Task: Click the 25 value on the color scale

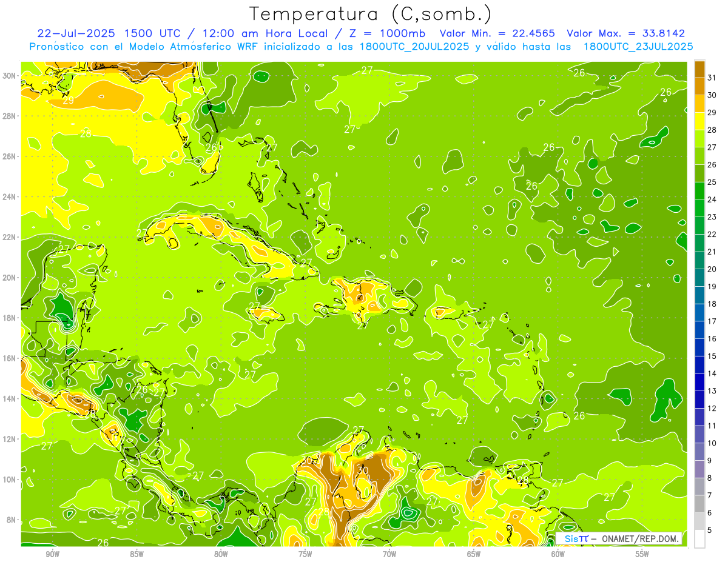Action: pos(712,182)
